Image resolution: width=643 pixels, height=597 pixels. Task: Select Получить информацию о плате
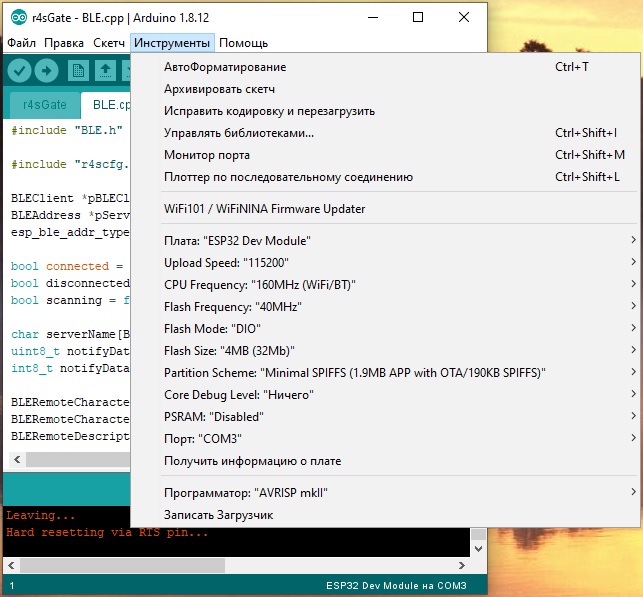(x=385, y=461)
